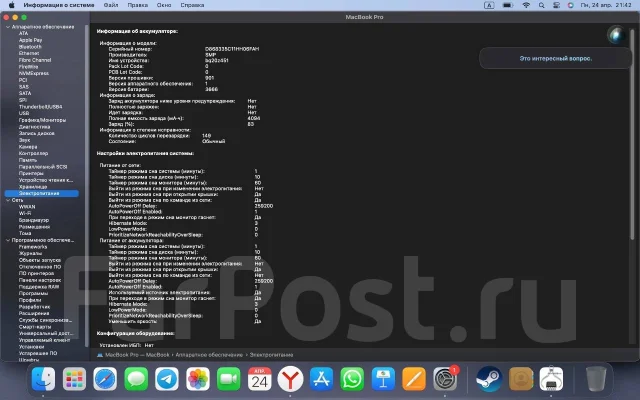Open the Правка menu
Image resolution: width=640 pixels, height=400 pixels.
coord(138,5)
